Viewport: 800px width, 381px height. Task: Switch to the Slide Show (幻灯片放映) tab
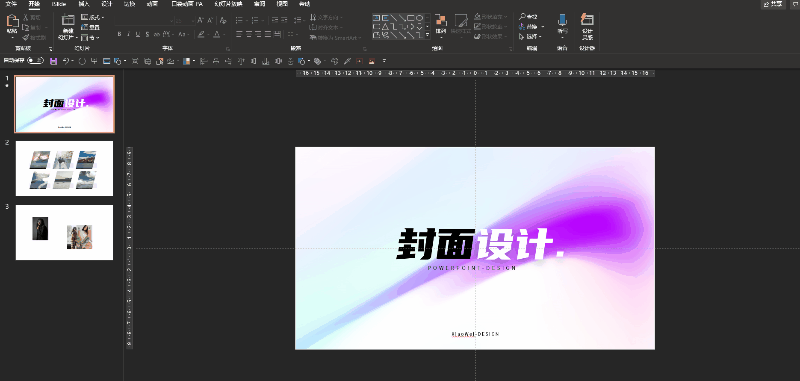point(228,4)
